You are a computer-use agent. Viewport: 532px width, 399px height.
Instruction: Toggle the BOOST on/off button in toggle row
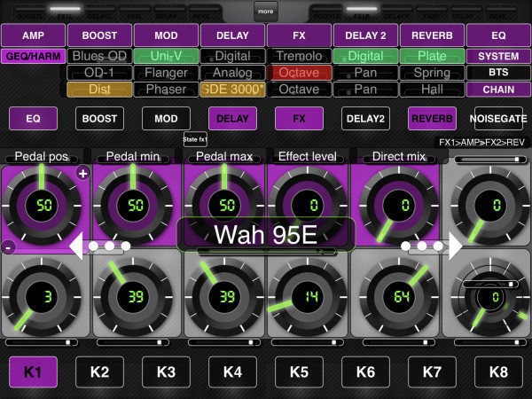pos(99,119)
